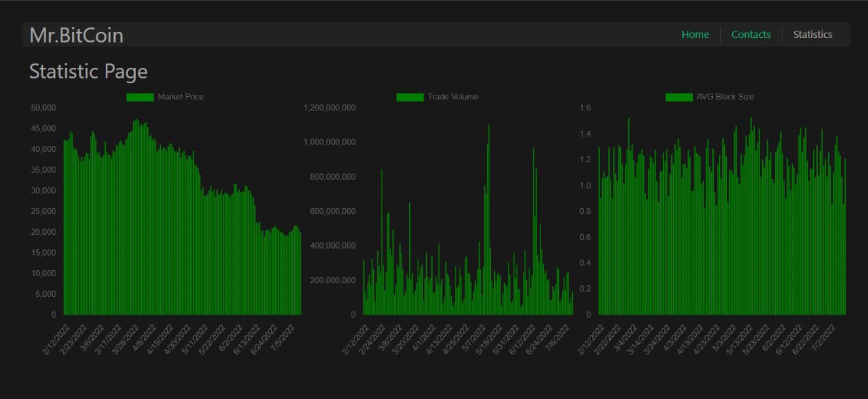
Task: Click the green Market Price legend swatch
Action: (x=140, y=97)
